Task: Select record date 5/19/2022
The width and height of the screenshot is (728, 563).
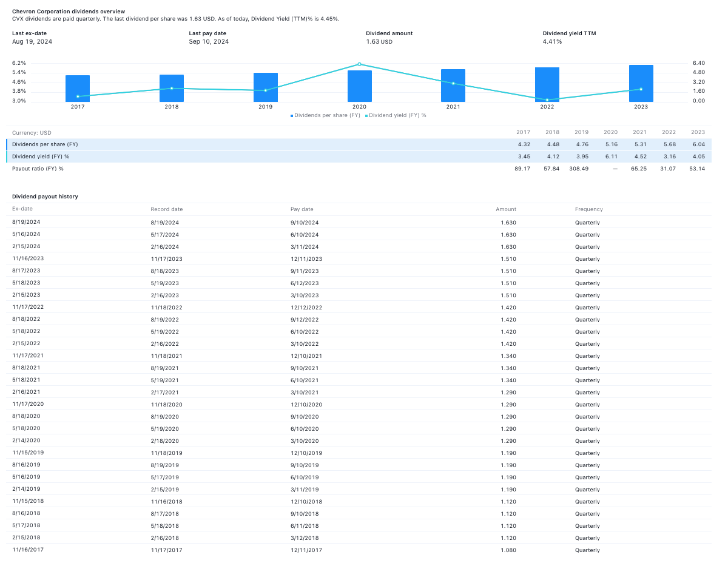Action: tap(165, 332)
